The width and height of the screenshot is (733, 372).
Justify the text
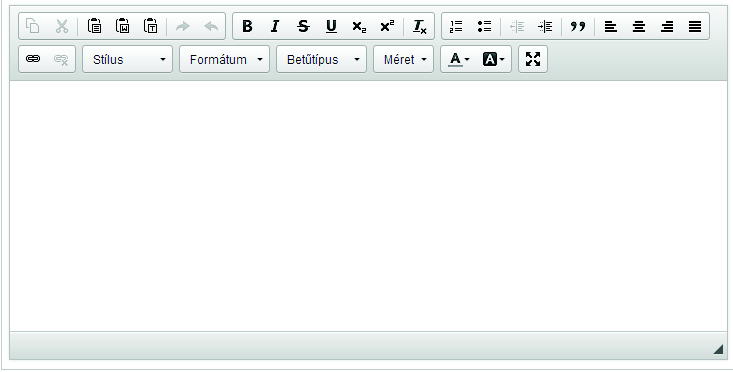[695, 26]
